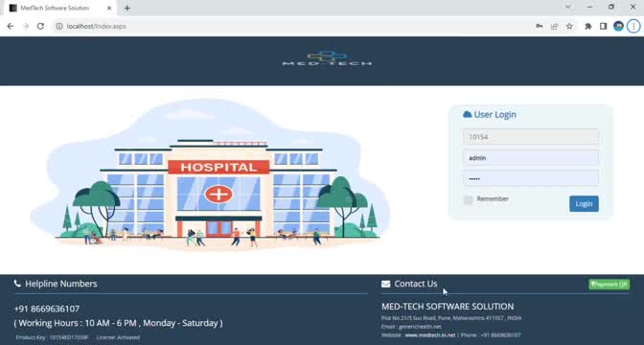This screenshot has height=345, width=644.
Task: Click the Contact Us heading
Action: point(416,284)
